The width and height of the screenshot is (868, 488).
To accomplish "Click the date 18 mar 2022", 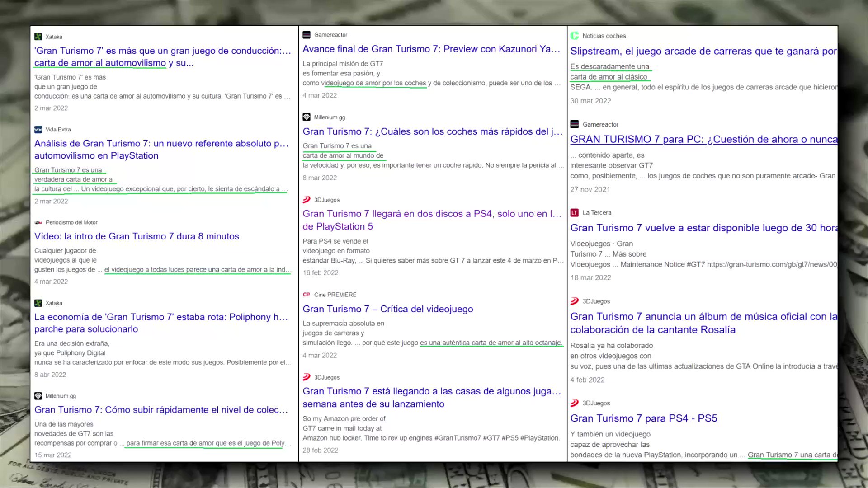I will coord(590,277).
